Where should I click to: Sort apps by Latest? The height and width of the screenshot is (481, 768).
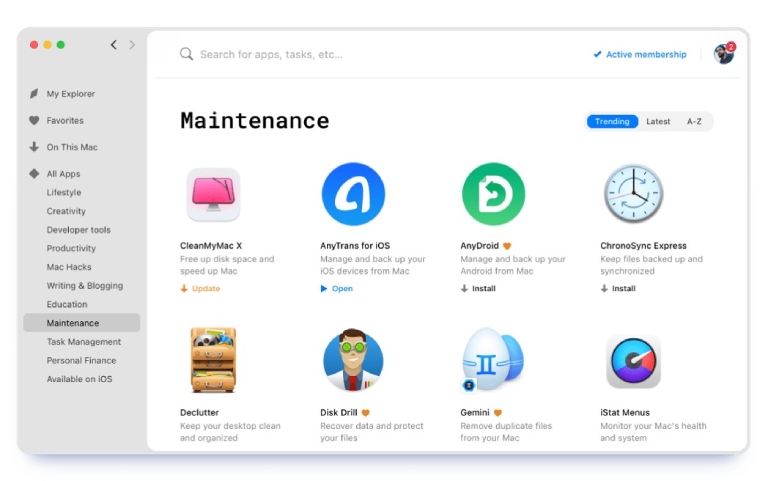coord(658,122)
